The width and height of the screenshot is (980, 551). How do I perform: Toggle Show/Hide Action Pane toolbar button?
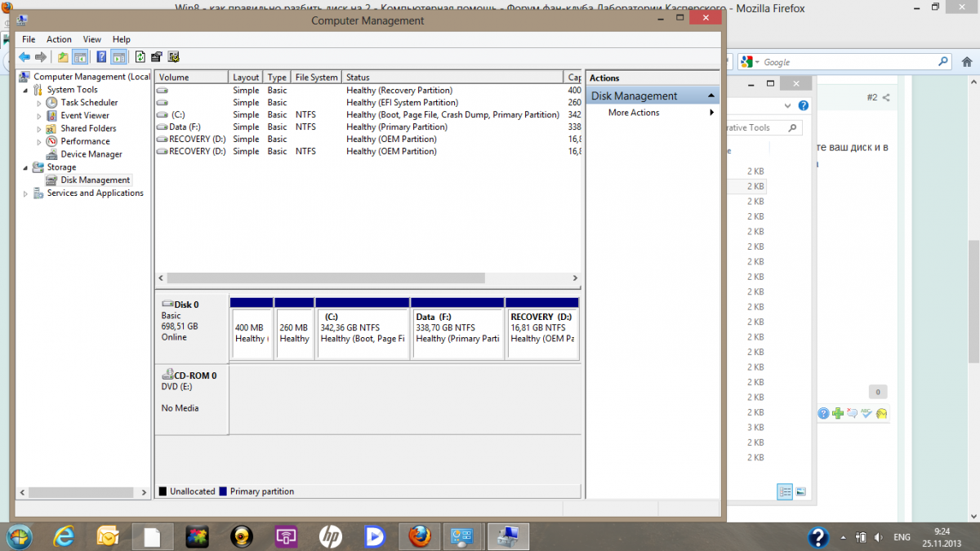pyautogui.click(x=118, y=57)
